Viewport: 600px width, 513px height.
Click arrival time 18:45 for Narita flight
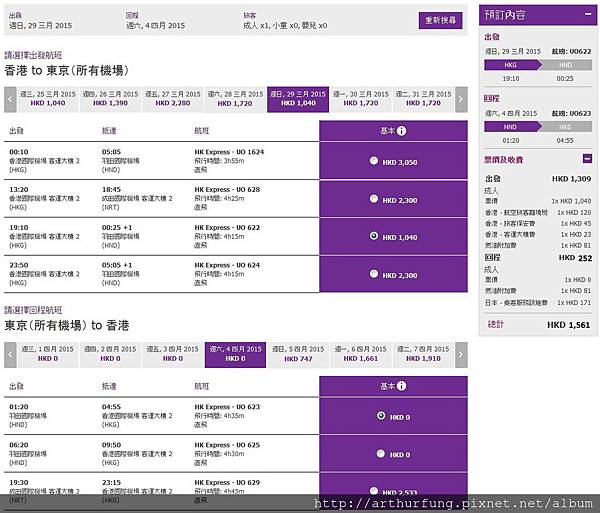(x=111, y=189)
